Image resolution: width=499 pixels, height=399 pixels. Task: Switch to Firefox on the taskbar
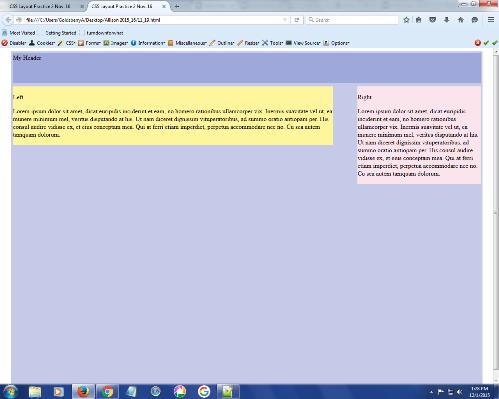click(x=83, y=392)
